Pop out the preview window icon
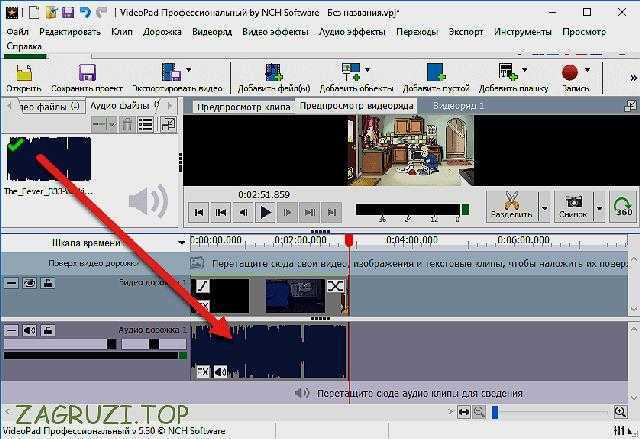The width and height of the screenshot is (640, 439). click(x=631, y=106)
